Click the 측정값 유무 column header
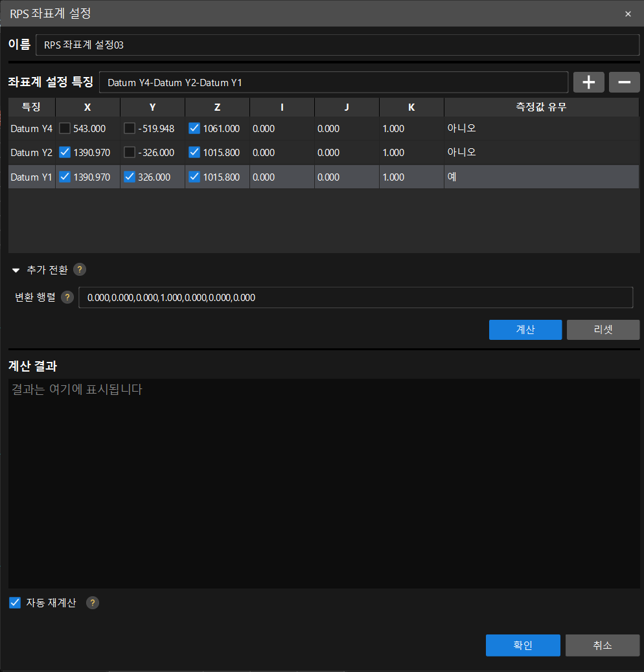 click(541, 107)
